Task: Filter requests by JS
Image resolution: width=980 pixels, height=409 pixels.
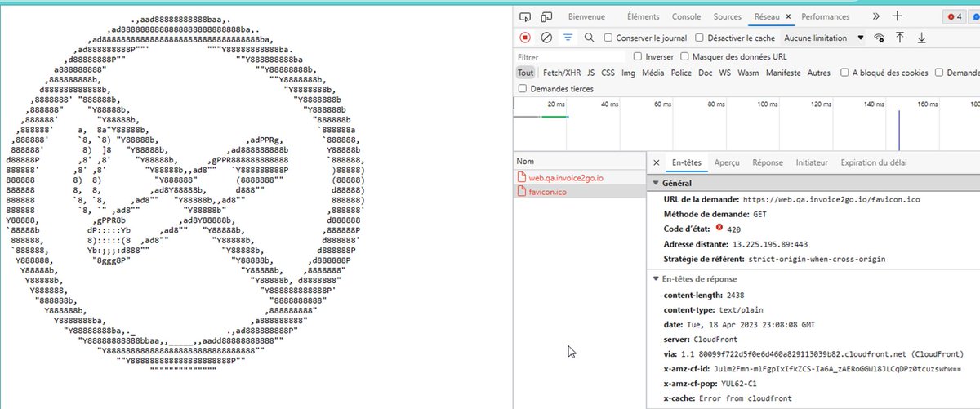Action: 590,73
